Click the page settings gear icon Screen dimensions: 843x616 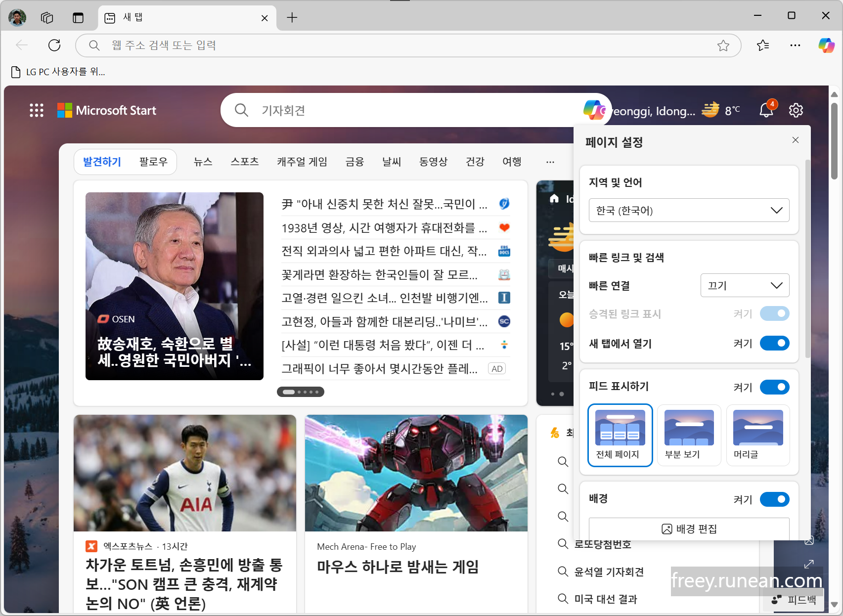click(x=796, y=110)
